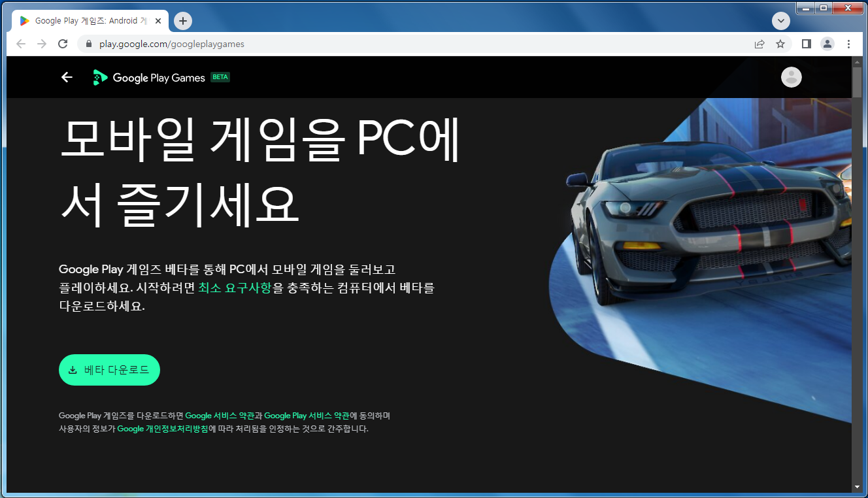
Task: Close the Google Play 게임즈 tab
Action: click(158, 21)
